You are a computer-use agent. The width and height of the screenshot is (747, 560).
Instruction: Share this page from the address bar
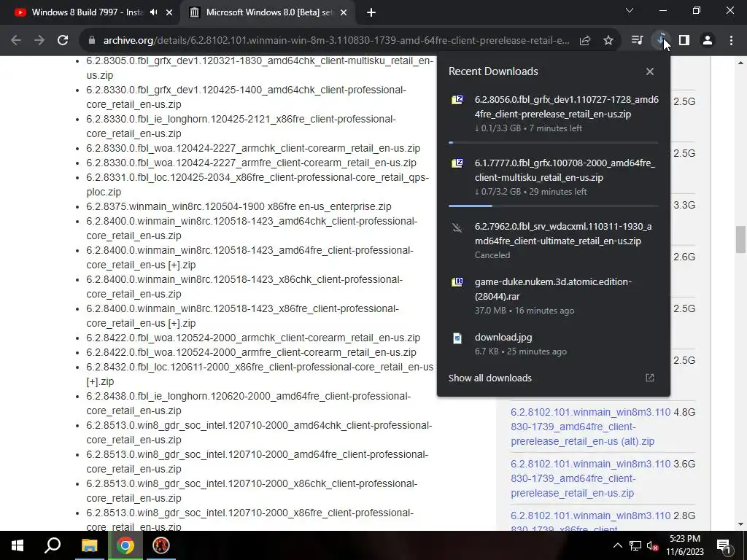tap(585, 41)
